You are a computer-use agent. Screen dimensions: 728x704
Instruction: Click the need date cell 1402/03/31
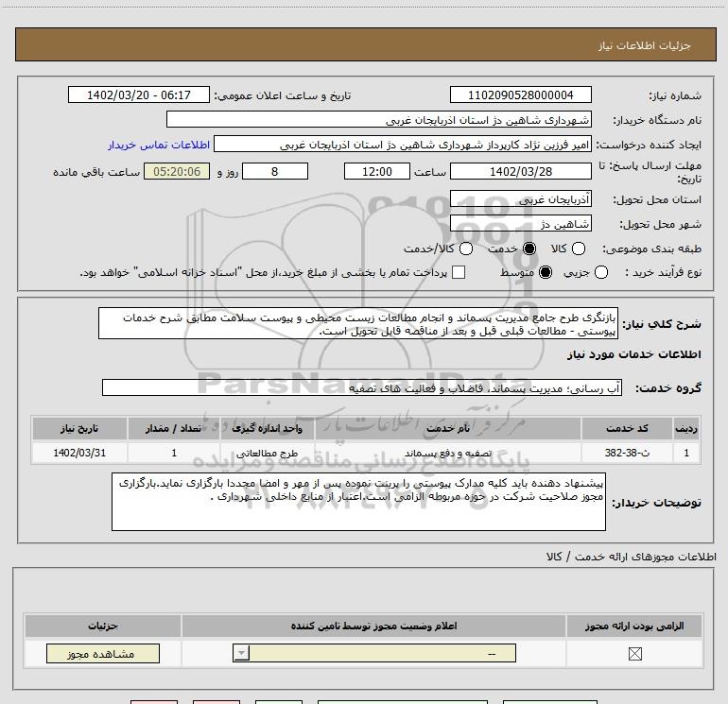pos(79,453)
